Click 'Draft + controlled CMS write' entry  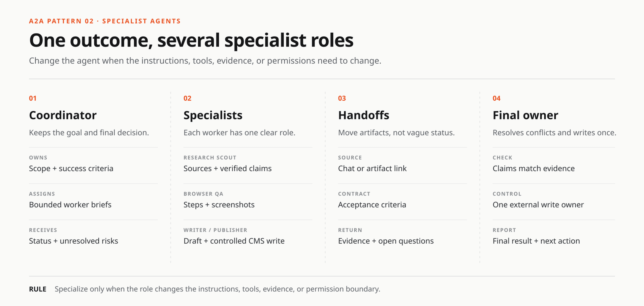234,241
